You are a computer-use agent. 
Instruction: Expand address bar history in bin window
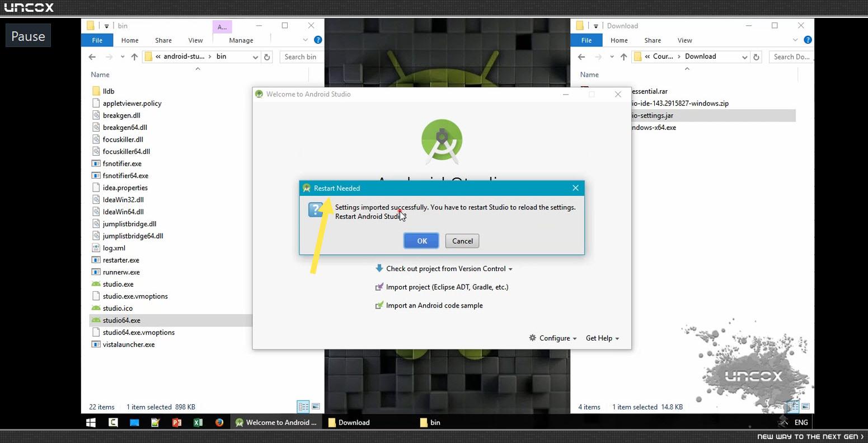coord(255,57)
